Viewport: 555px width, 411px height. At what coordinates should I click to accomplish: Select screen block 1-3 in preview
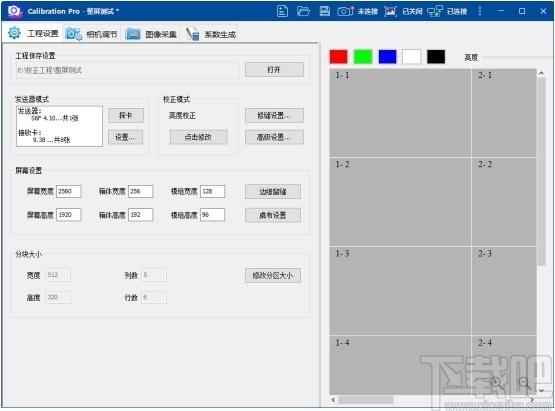pyautogui.click(x=400, y=291)
